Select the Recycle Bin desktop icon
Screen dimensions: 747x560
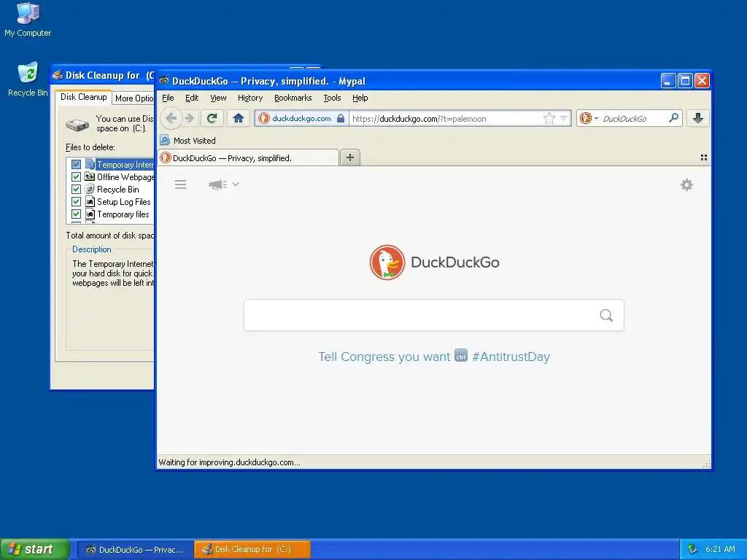pos(28,79)
